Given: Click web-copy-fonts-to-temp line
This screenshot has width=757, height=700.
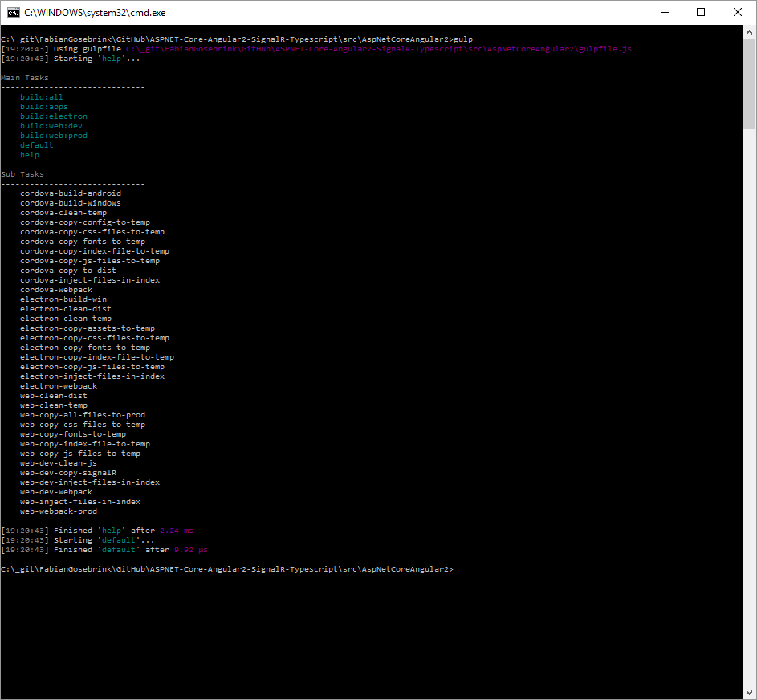Looking at the screenshot, I should tap(73, 434).
